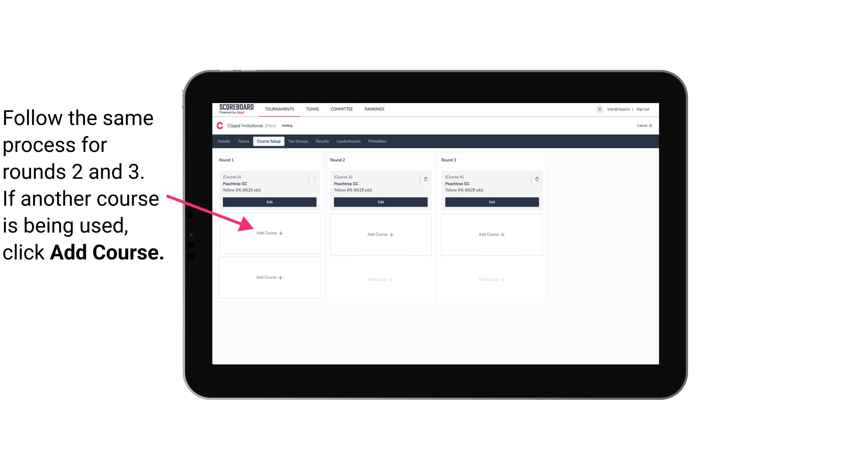Click second Add Course slot in Round 1

269,277
